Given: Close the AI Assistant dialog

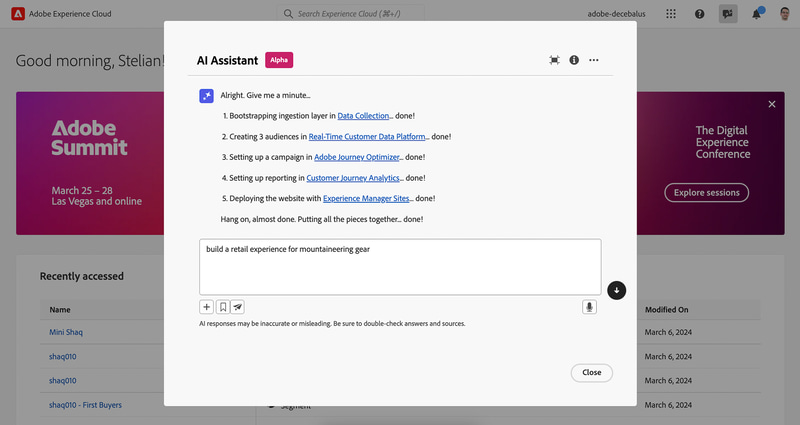Looking at the screenshot, I should [591, 372].
